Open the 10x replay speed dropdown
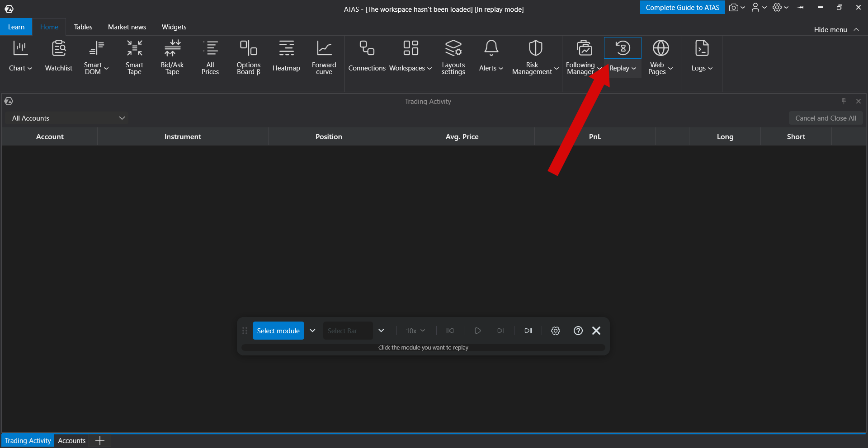868x448 pixels. click(x=415, y=331)
